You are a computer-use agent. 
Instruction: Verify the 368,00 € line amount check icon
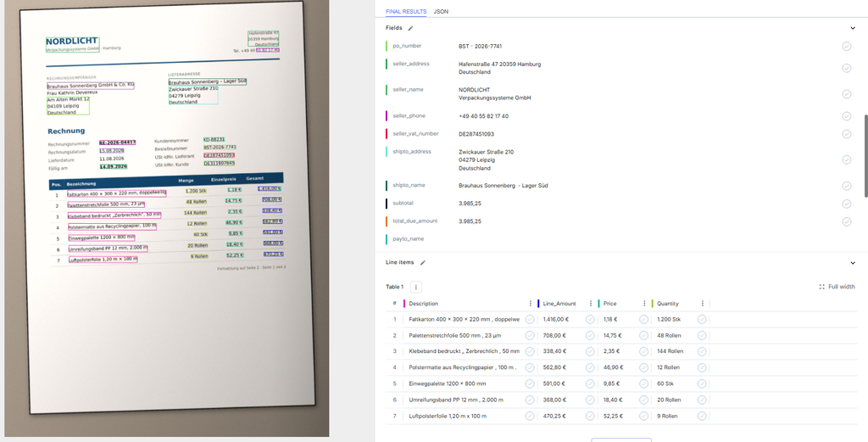click(590, 400)
